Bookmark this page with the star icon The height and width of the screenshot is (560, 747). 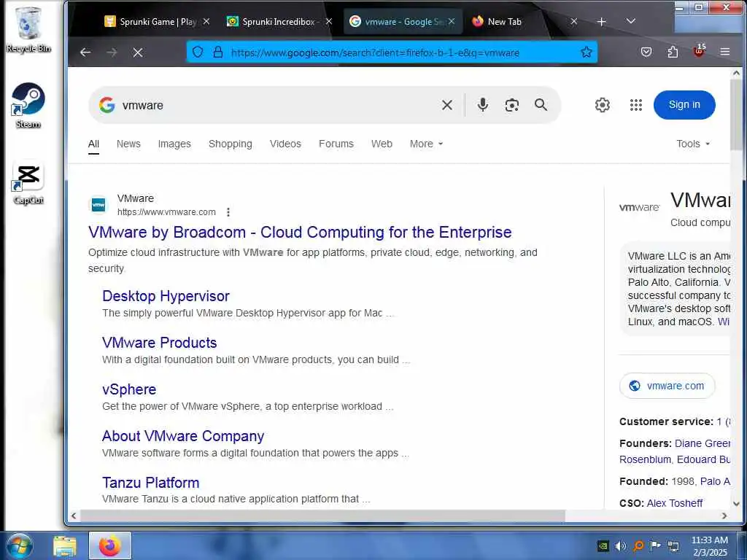[x=587, y=52]
